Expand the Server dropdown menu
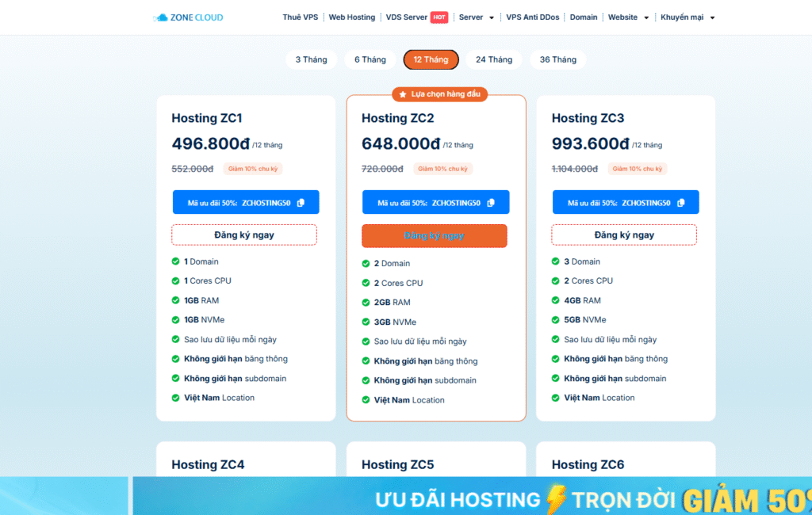Viewport: 812px width, 515px height. tap(476, 17)
